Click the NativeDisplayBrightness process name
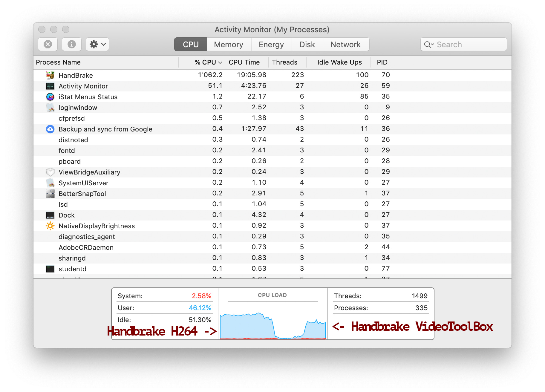The height and width of the screenshot is (392, 545). coord(97,226)
